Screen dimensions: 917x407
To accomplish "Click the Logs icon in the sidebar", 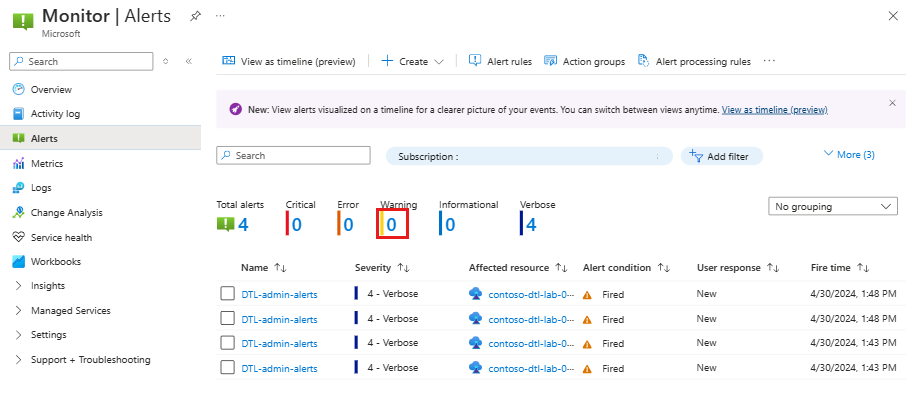I will point(19,188).
